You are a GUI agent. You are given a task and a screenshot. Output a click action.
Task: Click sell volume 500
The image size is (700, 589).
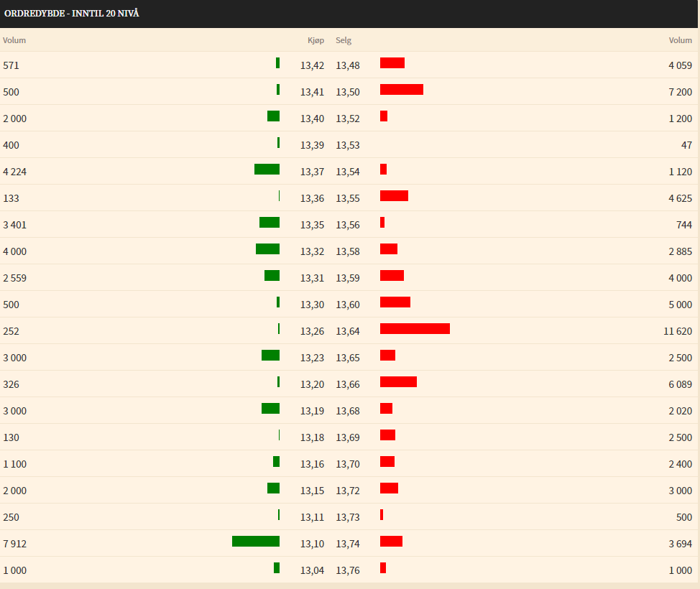[684, 517]
